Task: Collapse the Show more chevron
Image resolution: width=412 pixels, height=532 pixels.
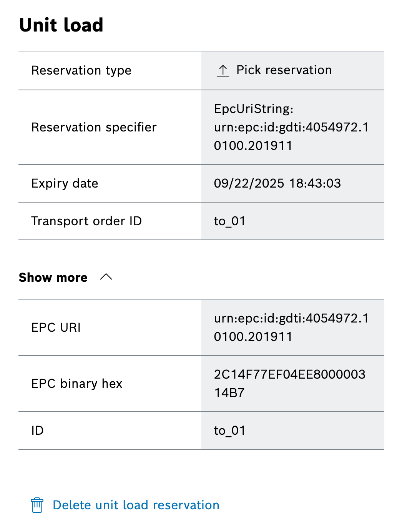Action: (106, 277)
